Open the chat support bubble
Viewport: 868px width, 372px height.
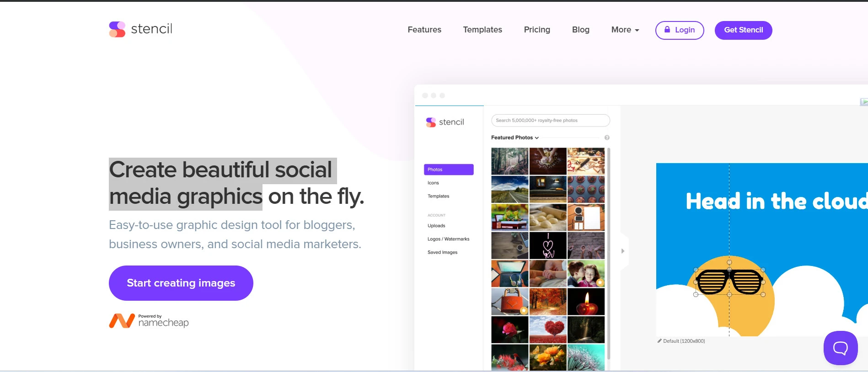click(x=841, y=348)
